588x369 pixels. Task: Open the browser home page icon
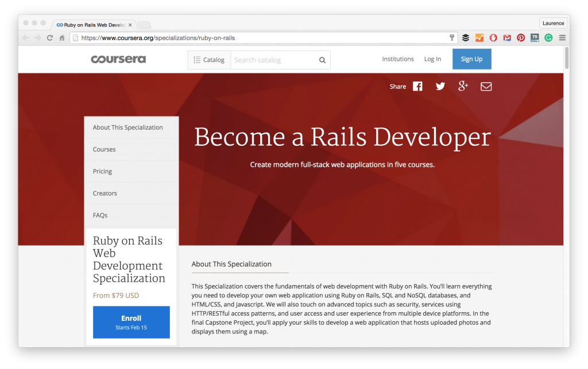(x=62, y=38)
